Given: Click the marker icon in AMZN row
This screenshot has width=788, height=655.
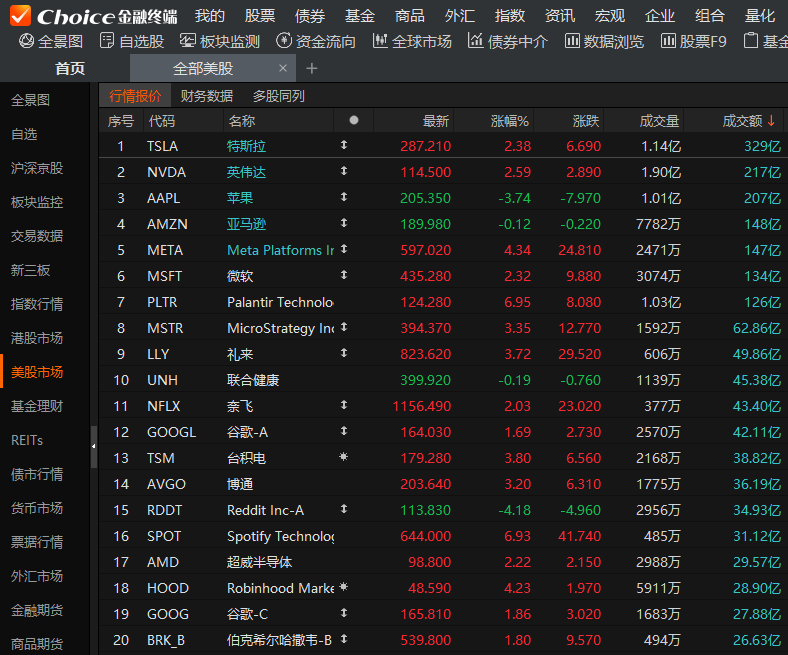Looking at the screenshot, I should [x=344, y=223].
